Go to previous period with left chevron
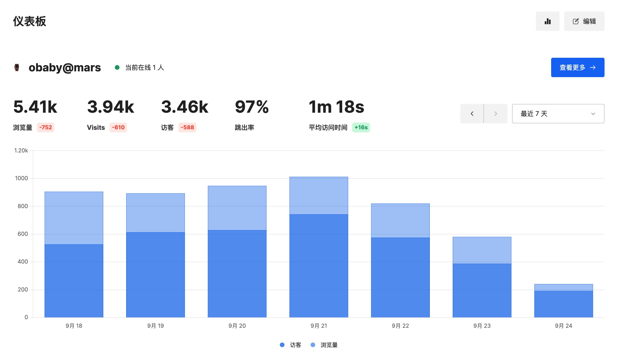The width and height of the screenshot is (617, 364). (472, 114)
